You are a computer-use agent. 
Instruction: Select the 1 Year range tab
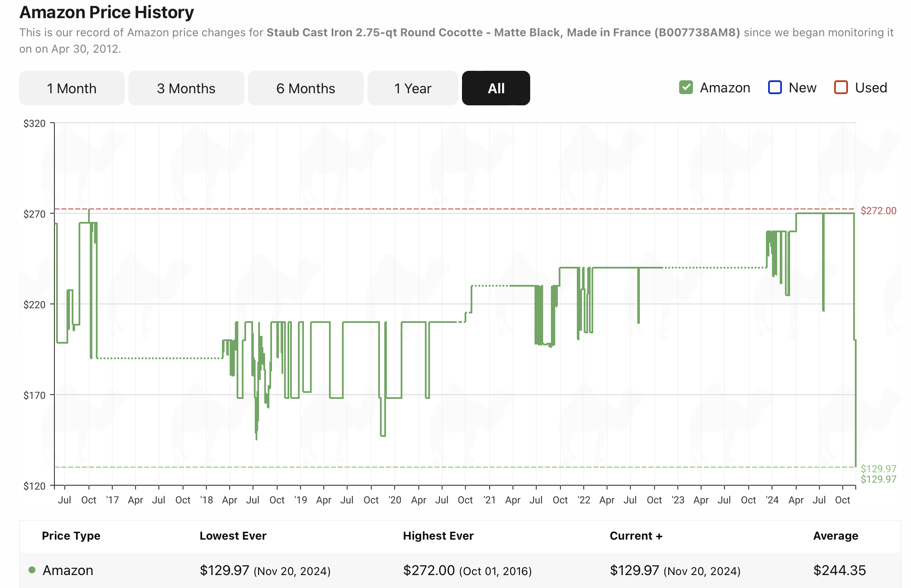tap(413, 88)
